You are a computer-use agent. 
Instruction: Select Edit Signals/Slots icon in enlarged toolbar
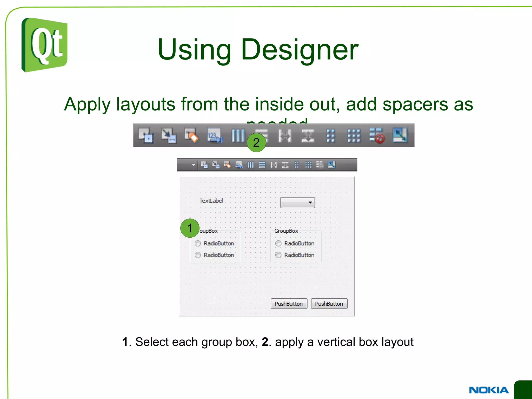[x=169, y=135]
